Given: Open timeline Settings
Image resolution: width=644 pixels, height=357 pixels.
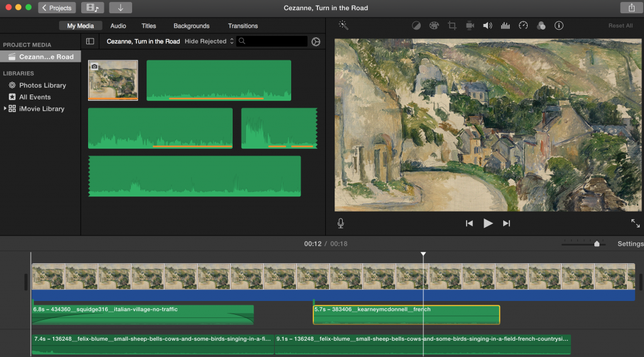Looking at the screenshot, I should tap(630, 244).
